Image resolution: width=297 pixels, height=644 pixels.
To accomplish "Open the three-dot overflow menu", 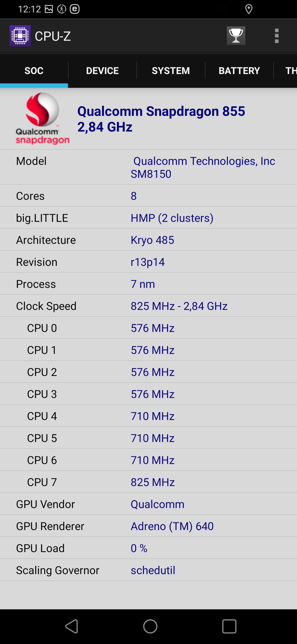I will coord(277,36).
